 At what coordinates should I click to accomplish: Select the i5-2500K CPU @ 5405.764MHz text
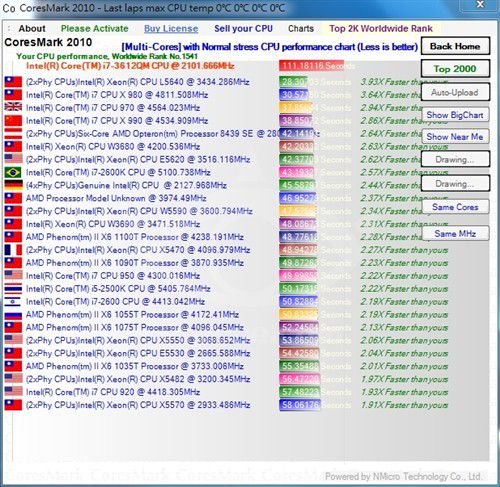pos(118,289)
